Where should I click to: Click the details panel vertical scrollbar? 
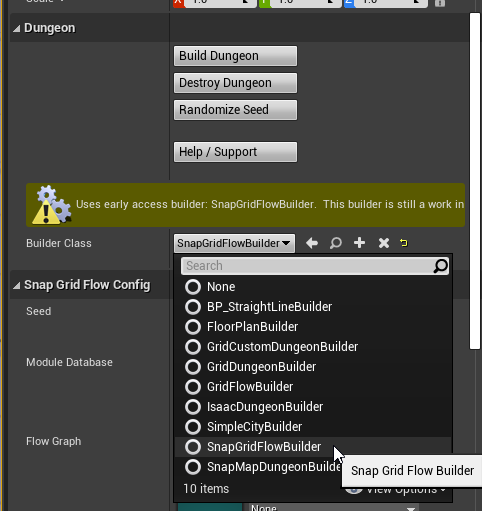pyautogui.click(x=475, y=181)
